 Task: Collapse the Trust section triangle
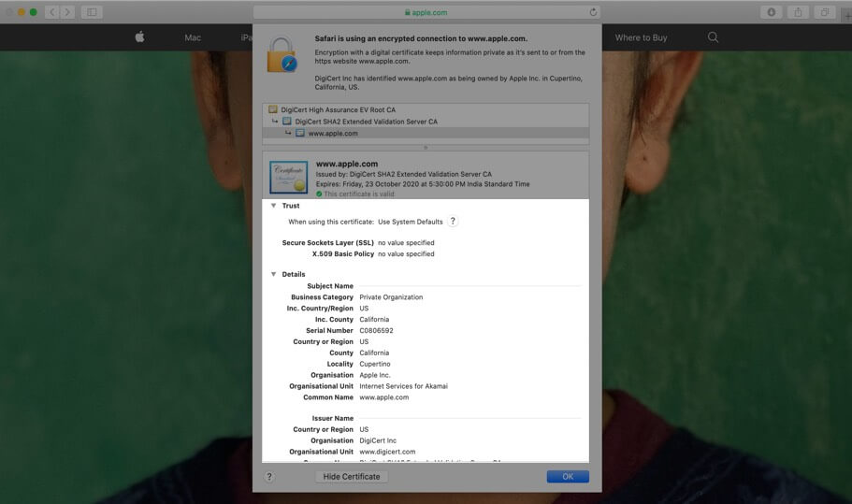[273, 206]
